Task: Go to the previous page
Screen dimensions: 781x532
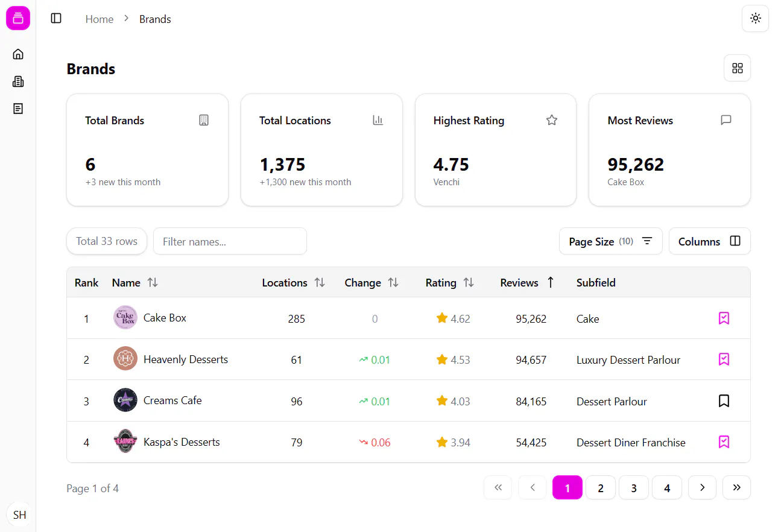Action: (533, 487)
